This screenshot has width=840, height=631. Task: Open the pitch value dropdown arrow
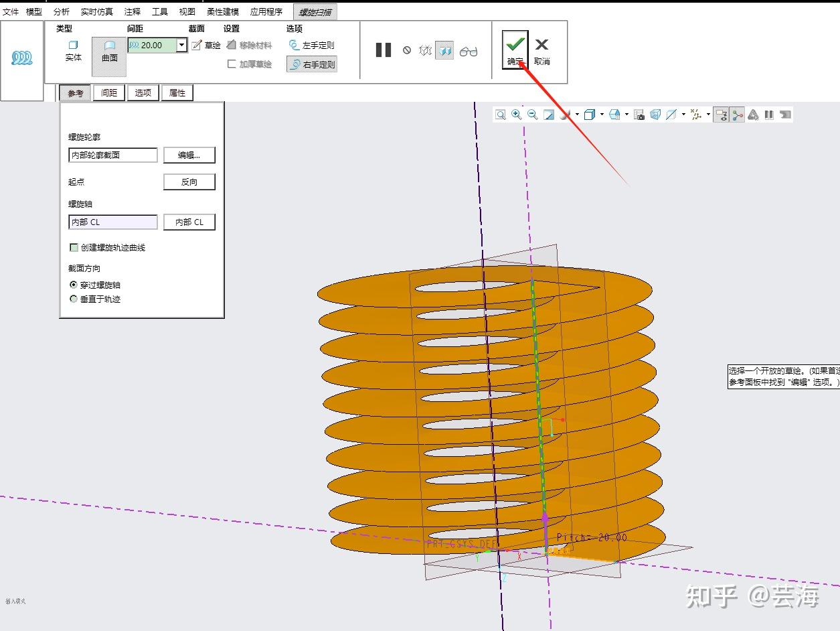coord(181,46)
